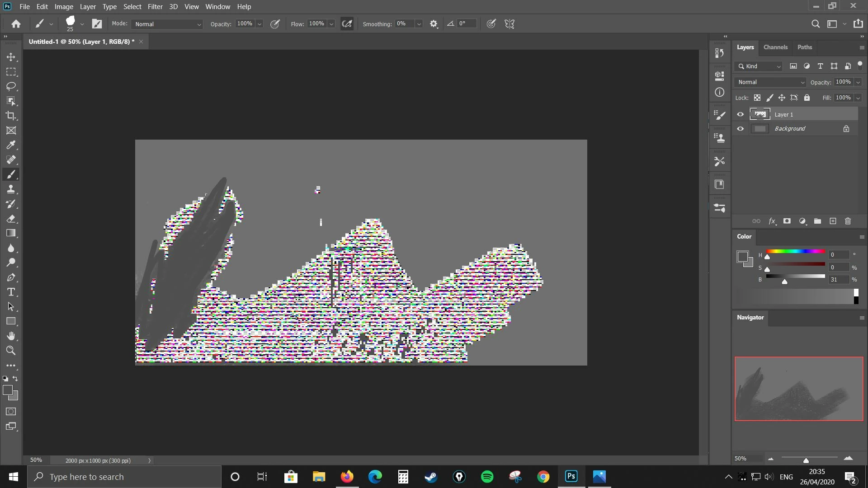Select the Horizontal Type tool
The width and height of the screenshot is (868, 488).
pyautogui.click(x=11, y=292)
